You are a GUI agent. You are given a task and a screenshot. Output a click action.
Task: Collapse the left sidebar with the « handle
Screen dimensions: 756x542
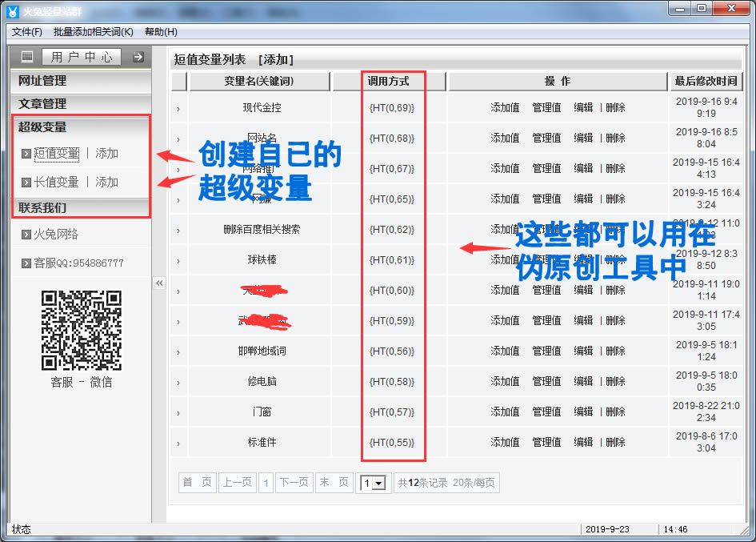click(x=159, y=283)
